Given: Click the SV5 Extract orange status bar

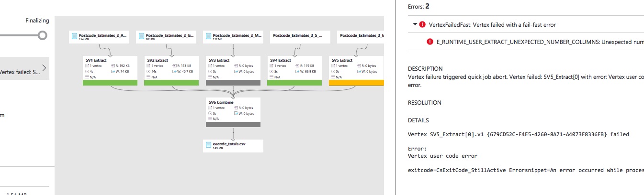Looking at the screenshot, I should pos(356,83).
